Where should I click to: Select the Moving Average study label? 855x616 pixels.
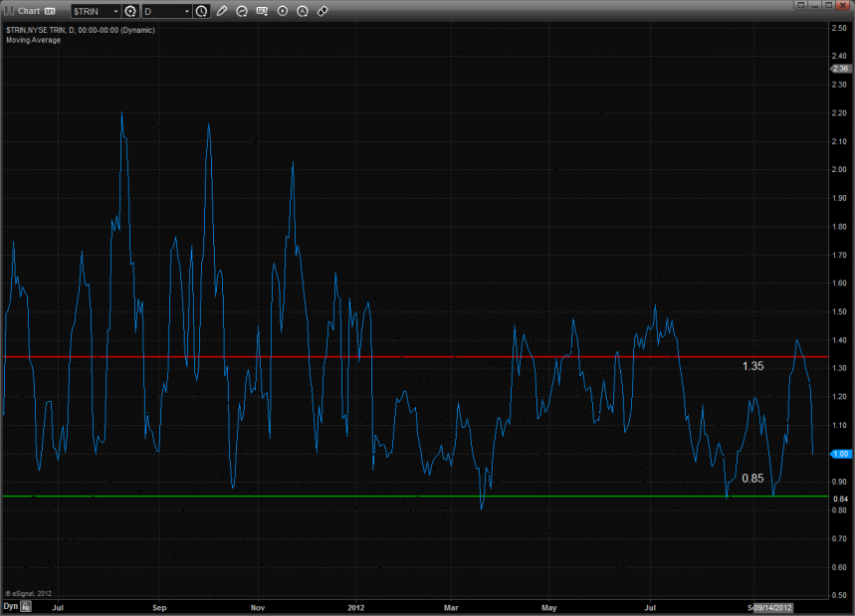pos(32,40)
